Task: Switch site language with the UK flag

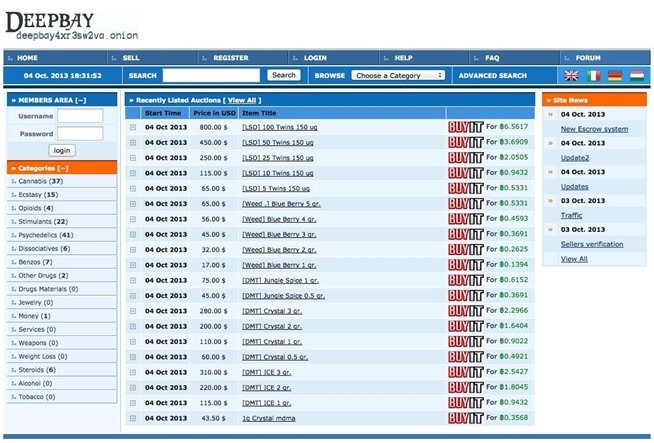Action: (x=571, y=75)
